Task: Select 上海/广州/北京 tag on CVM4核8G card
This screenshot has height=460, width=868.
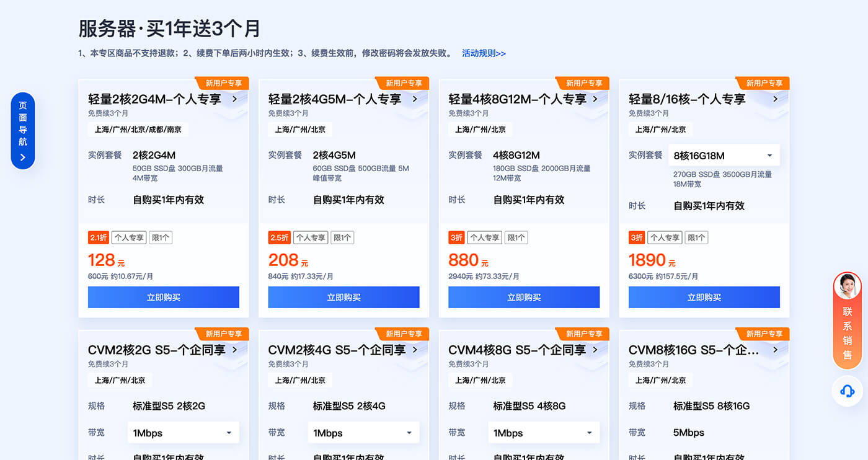Action: click(x=480, y=380)
